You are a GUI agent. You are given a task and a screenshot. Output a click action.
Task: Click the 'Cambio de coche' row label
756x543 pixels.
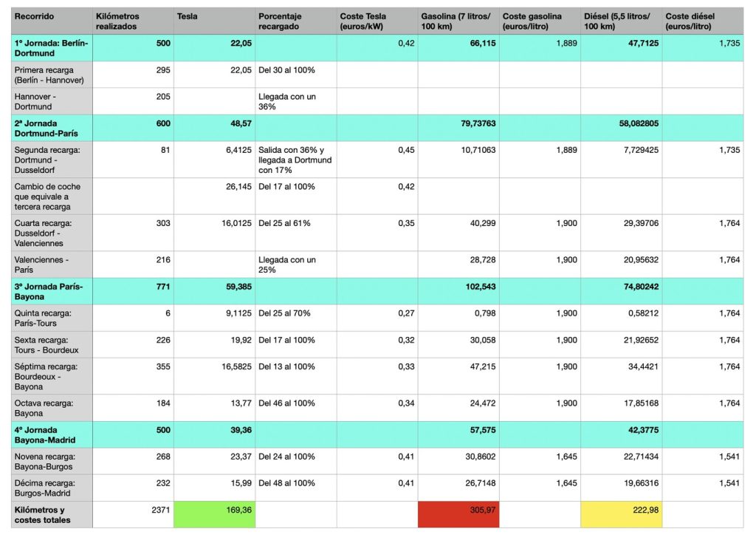coord(52,197)
